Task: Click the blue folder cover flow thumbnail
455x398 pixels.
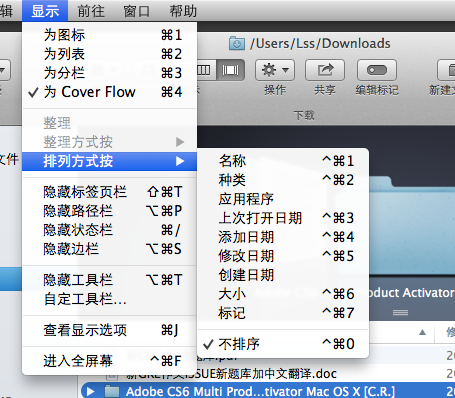Action: (412, 225)
